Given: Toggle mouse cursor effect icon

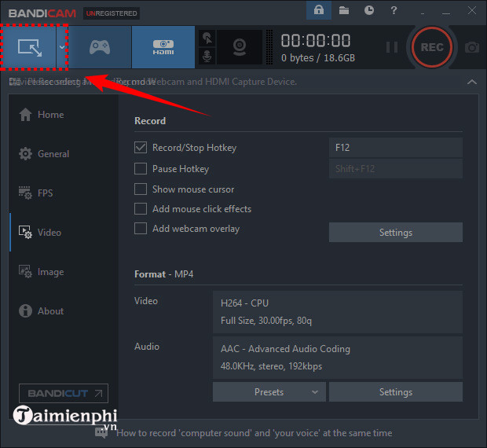Looking at the screenshot, I should [207, 39].
